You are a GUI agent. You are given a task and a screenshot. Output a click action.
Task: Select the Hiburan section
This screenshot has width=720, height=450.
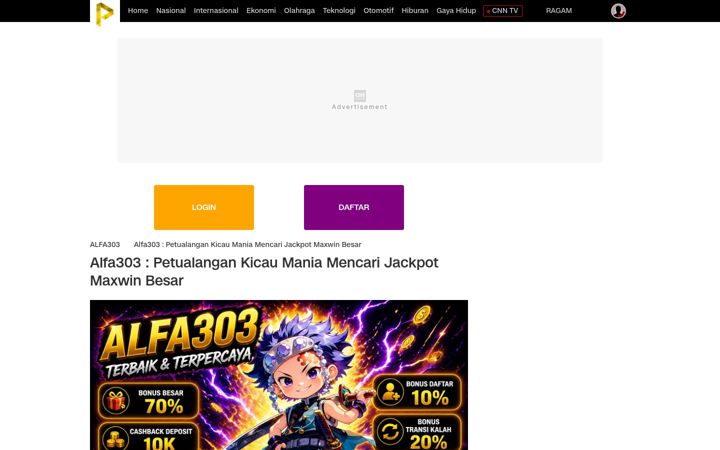tap(415, 11)
